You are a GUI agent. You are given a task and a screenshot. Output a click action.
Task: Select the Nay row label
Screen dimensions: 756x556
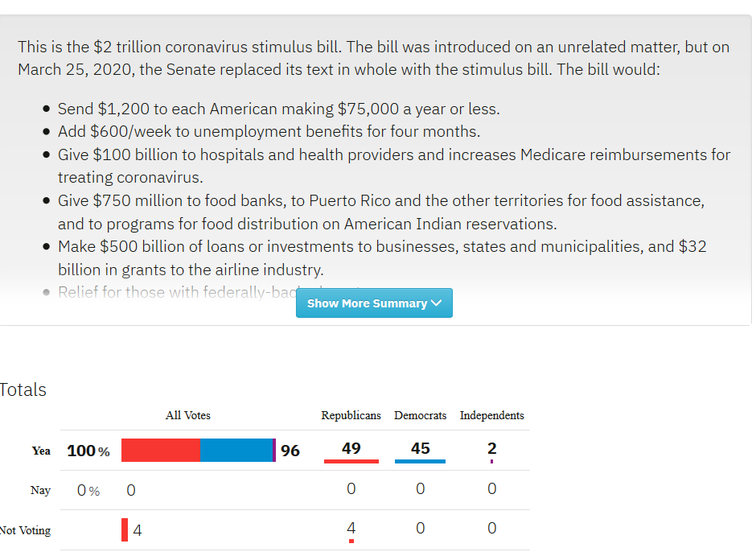click(x=40, y=490)
